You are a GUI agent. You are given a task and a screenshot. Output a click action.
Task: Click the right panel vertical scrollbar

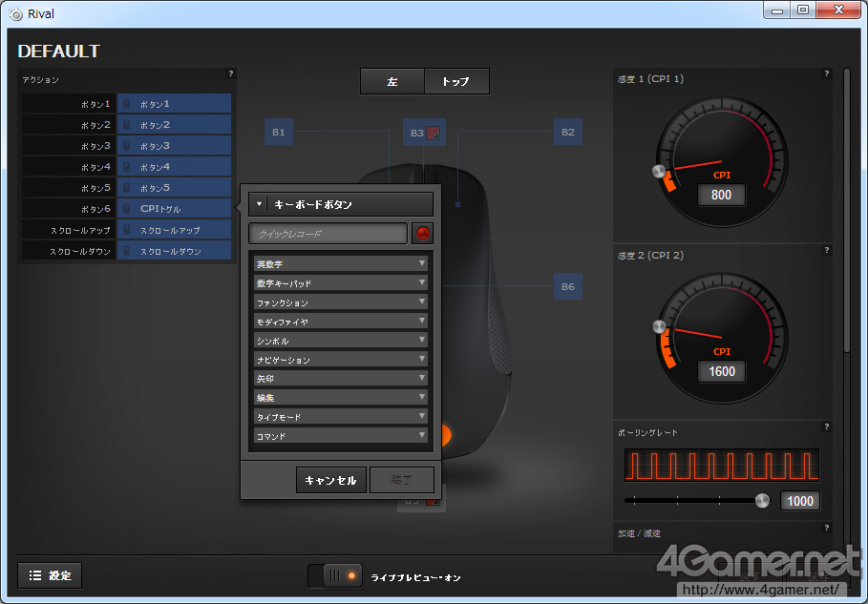pos(846,210)
